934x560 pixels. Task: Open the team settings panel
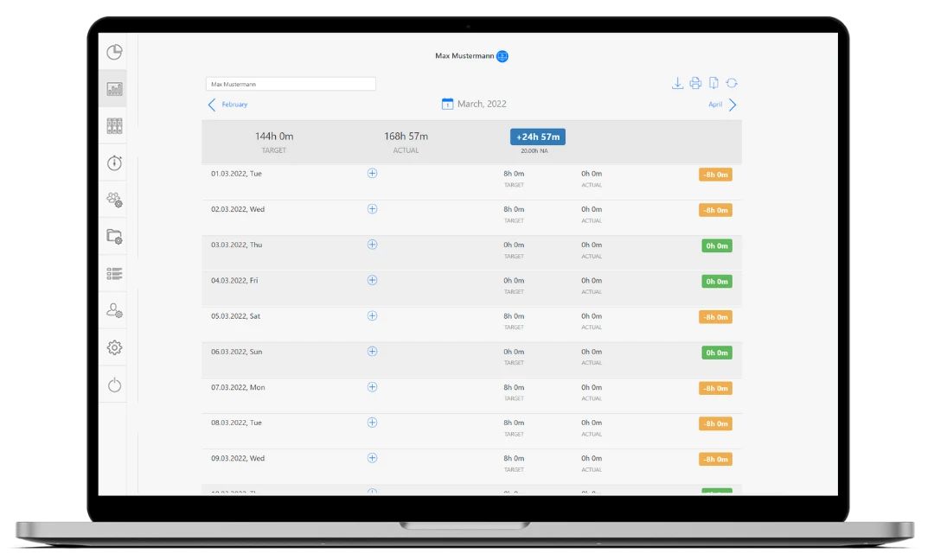tap(113, 200)
